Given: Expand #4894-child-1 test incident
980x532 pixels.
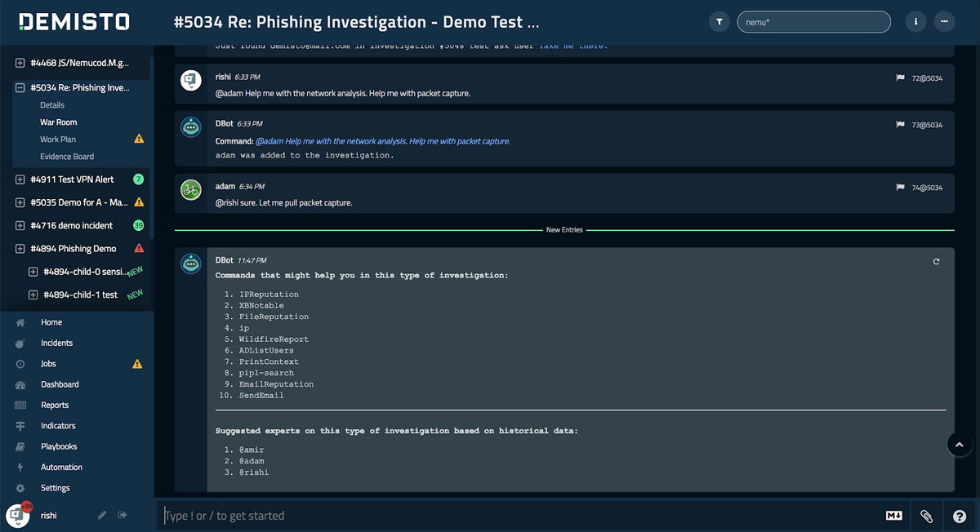Looking at the screenshot, I should (x=33, y=295).
